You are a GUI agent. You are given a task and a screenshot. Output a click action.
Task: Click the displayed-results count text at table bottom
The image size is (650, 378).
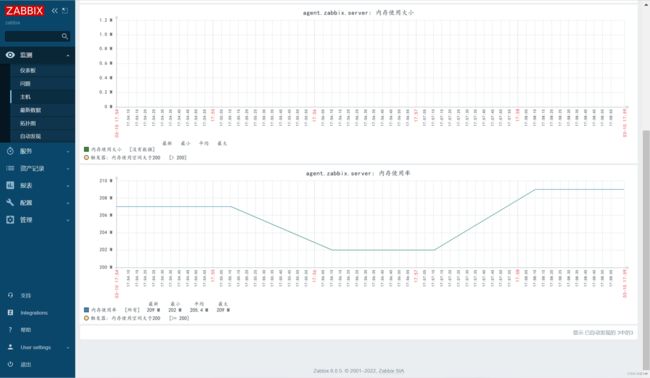tap(603, 332)
